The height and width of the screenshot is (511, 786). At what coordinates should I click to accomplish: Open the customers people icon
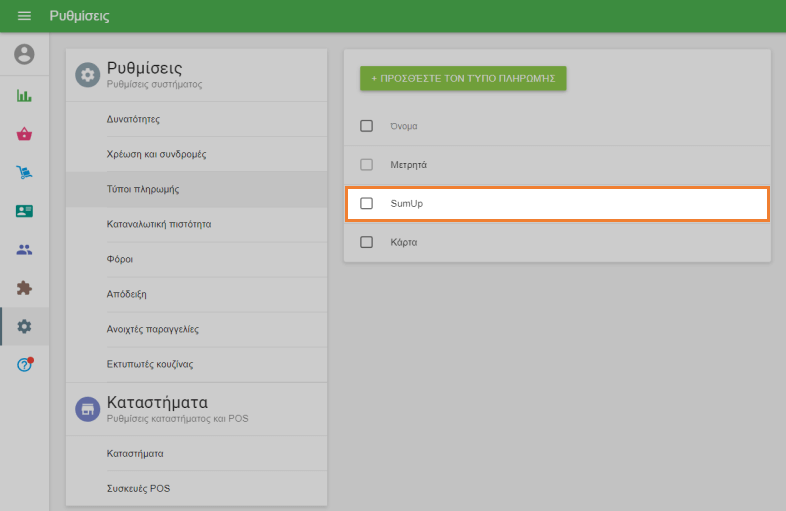24,249
